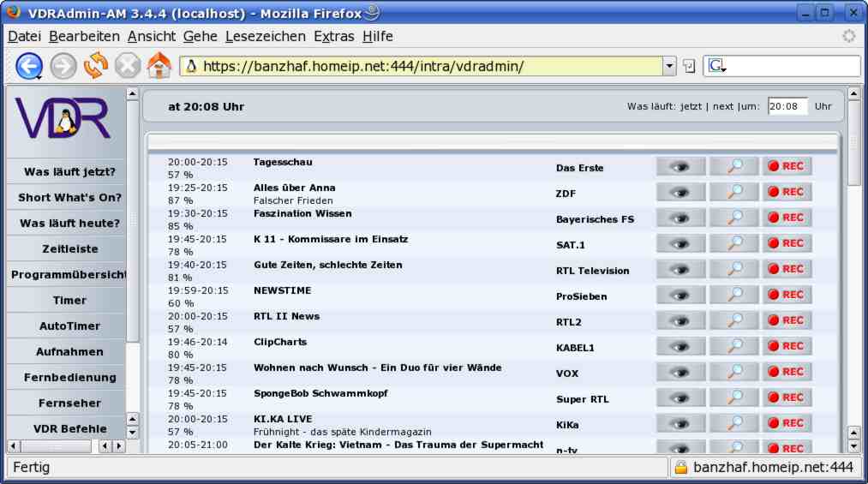
Task: Switch to ProSieben with eye icon
Action: point(680,295)
